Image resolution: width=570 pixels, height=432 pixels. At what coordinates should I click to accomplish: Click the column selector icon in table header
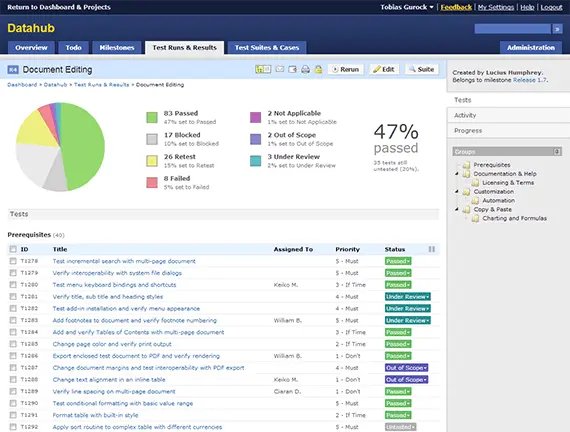tap(431, 249)
